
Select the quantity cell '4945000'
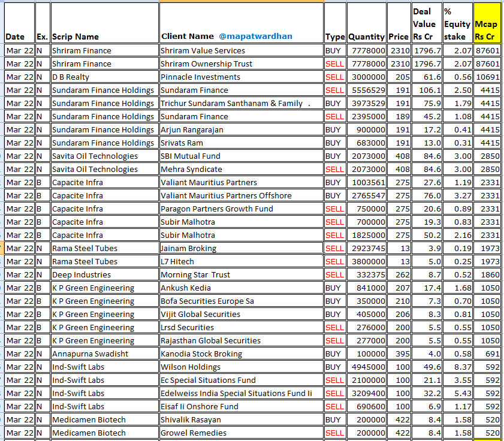pyautogui.click(x=367, y=367)
